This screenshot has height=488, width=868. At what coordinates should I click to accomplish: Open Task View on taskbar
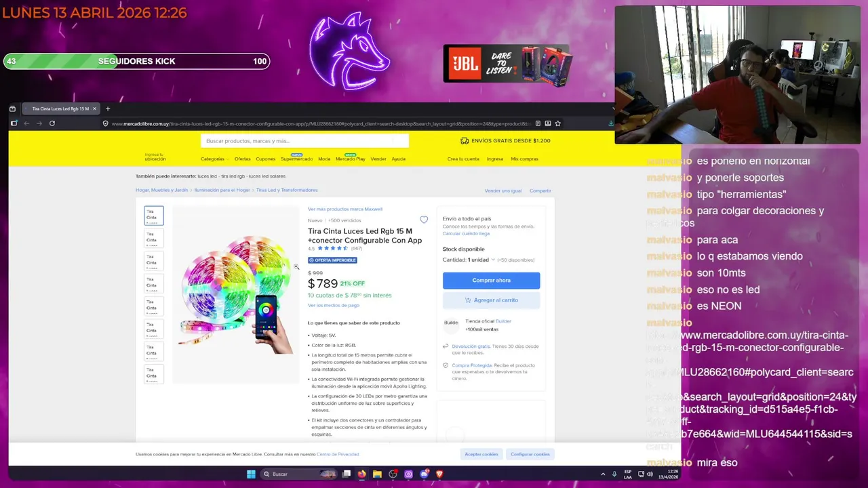(x=346, y=474)
